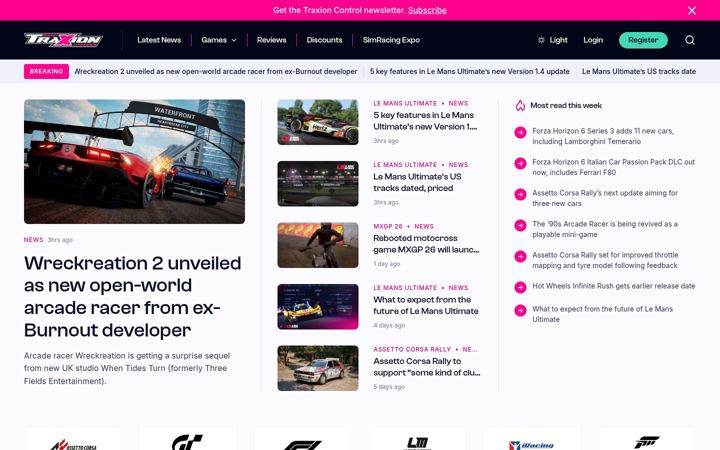Image resolution: width=720 pixels, height=450 pixels.
Task: Open article 'Le Mans Ultimate's US tracks dated, priced'
Action: point(417,182)
